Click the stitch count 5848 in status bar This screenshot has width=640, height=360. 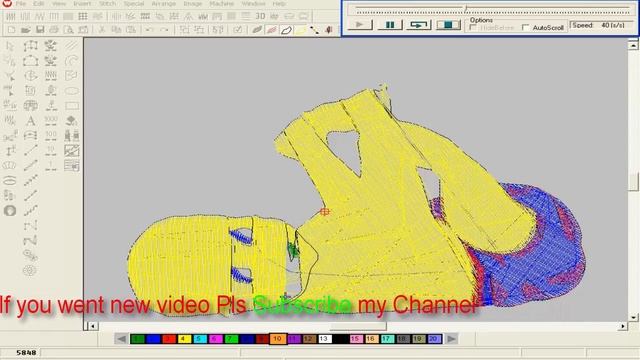[x=27, y=352]
